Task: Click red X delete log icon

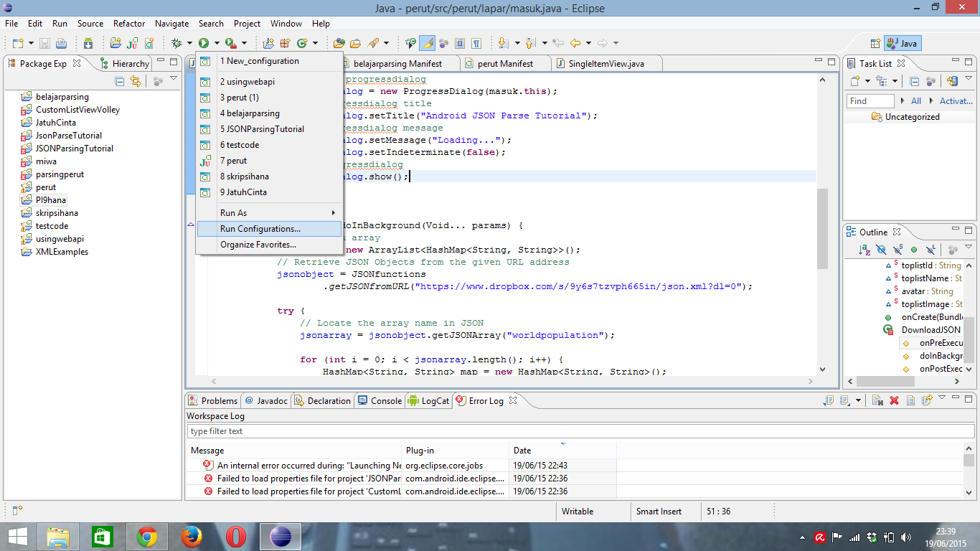Action: pyautogui.click(x=894, y=400)
